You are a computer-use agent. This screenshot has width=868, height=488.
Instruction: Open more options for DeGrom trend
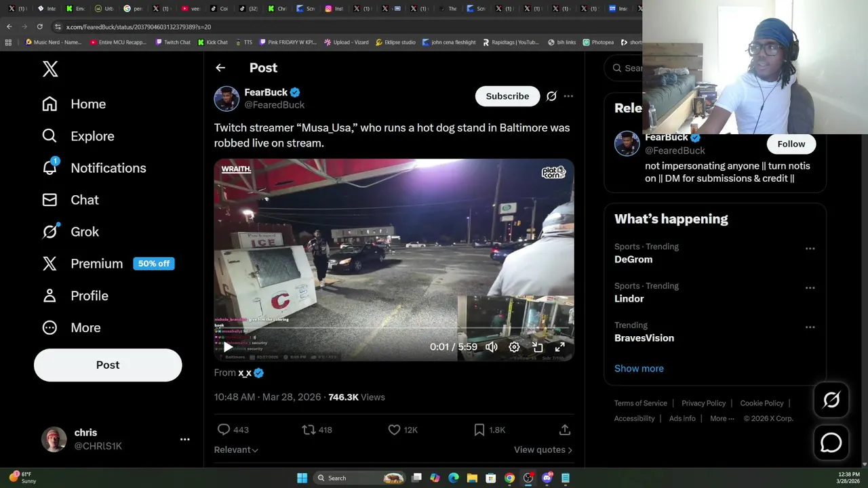click(810, 249)
